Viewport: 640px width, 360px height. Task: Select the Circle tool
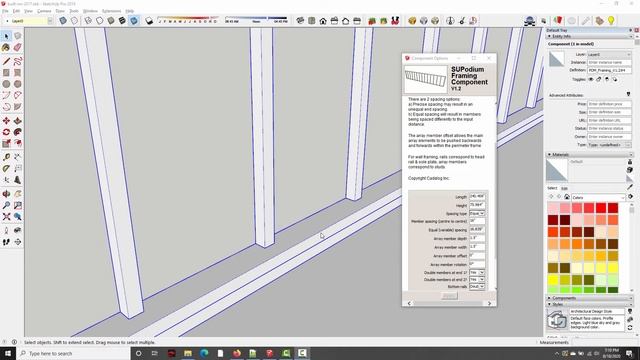(6, 84)
